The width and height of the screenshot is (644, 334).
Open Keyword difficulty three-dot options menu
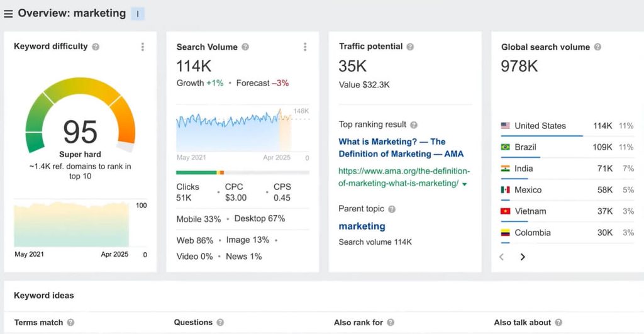pos(143,47)
